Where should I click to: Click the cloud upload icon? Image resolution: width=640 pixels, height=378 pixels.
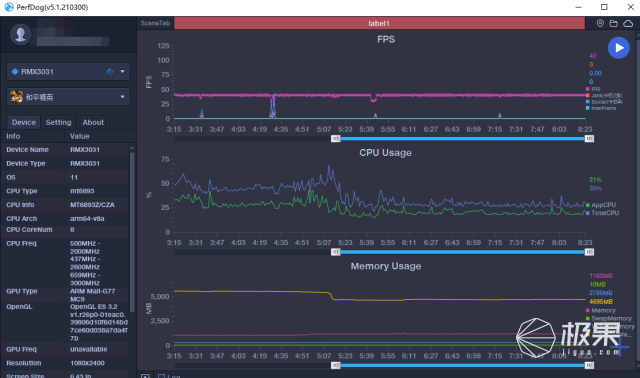pos(628,23)
